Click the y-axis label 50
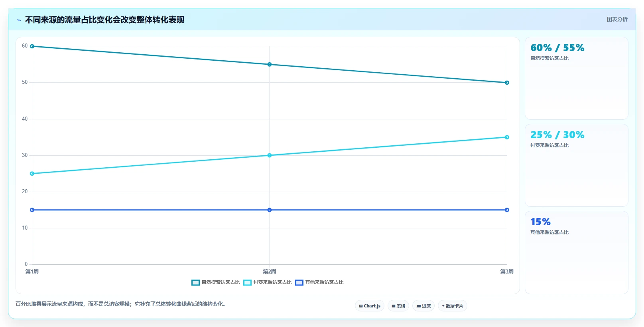 tap(25, 82)
